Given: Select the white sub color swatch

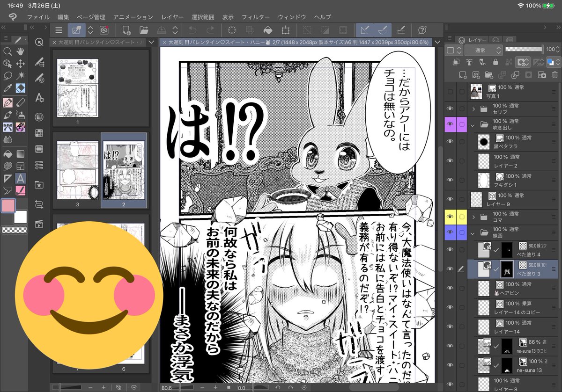Looking at the screenshot, I should coord(20,217).
